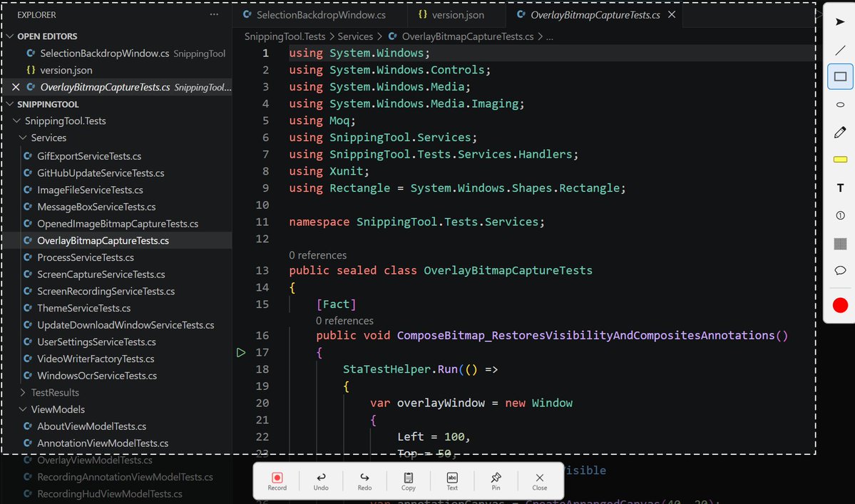
Task: Collapse the Services folder
Action: 22,138
